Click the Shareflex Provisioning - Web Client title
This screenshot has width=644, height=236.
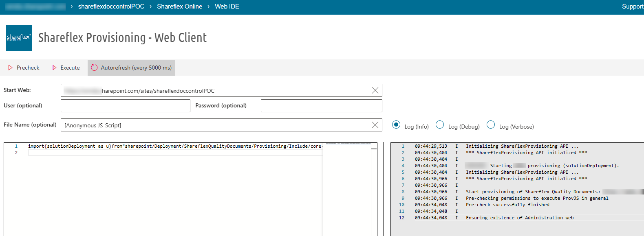click(x=122, y=37)
